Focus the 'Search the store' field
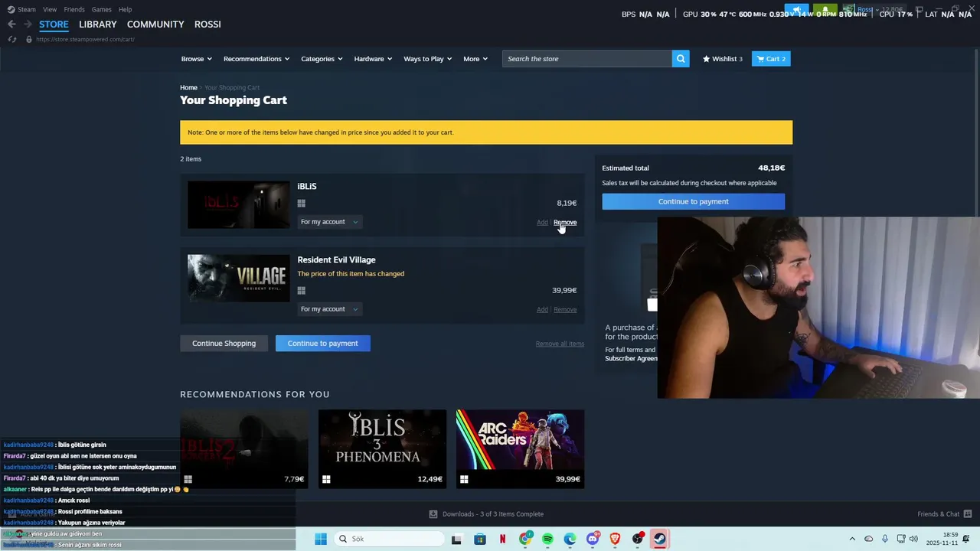 586,59
